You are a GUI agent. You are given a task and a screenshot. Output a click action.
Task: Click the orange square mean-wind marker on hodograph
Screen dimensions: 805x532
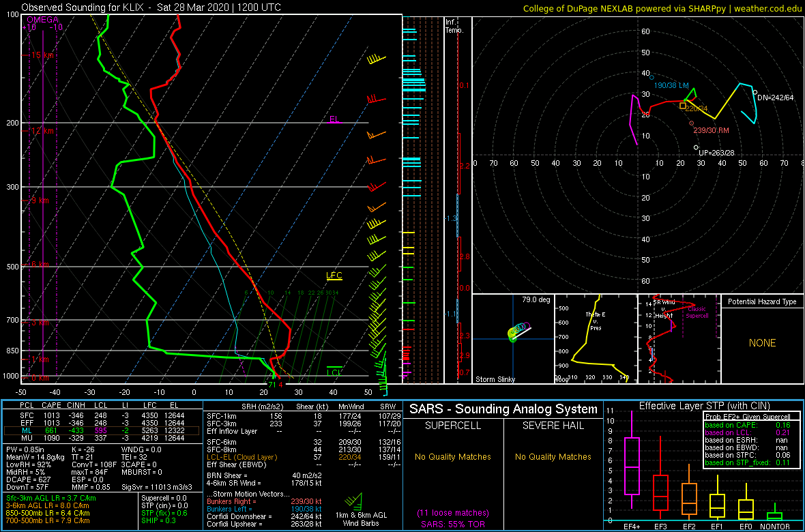pyautogui.click(x=682, y=106)
